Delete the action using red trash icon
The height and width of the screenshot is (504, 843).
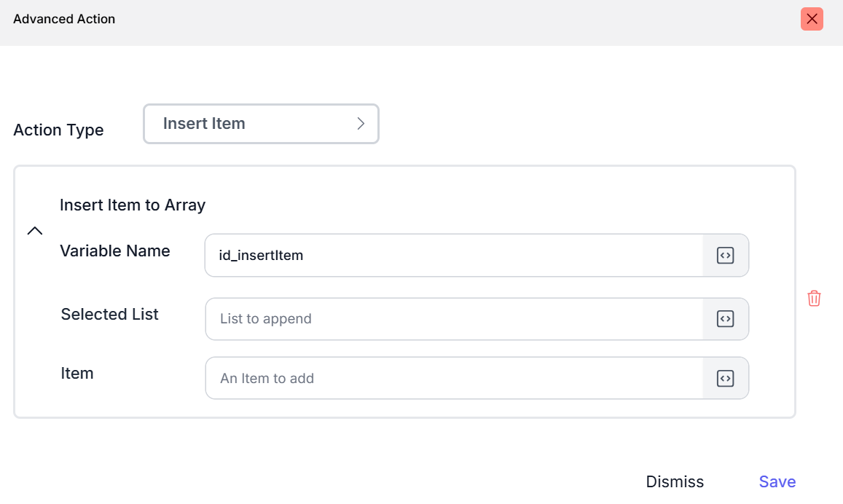(814, 298)
